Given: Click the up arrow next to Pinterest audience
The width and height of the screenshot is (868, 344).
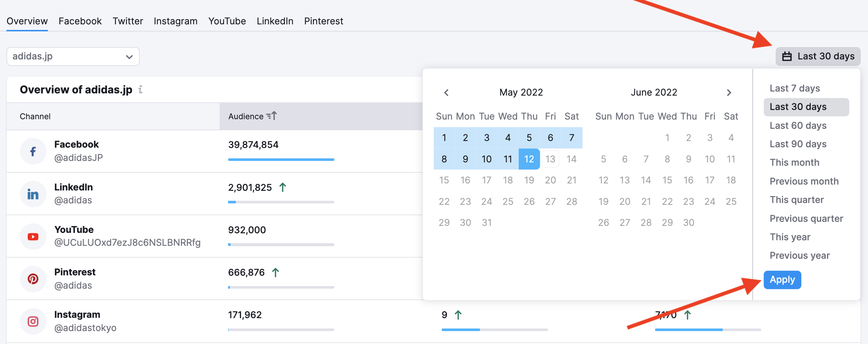Looking at the screenshot, I should point(275,272).
